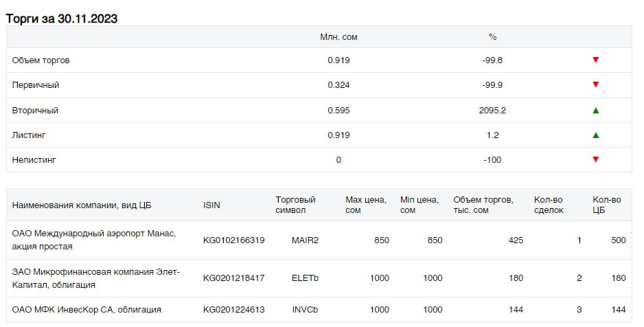Click the deal count 2 for ELETb

click(x=579, y=278)
